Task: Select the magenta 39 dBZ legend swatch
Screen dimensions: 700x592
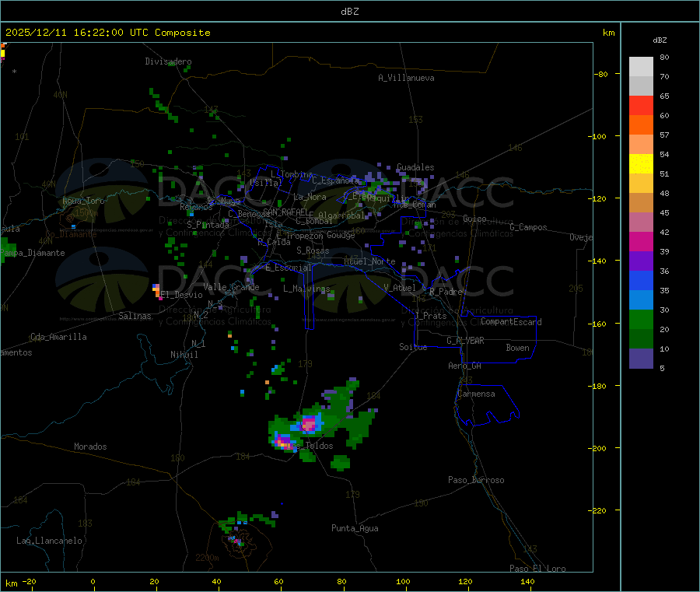Action: [x=641, y=241]
